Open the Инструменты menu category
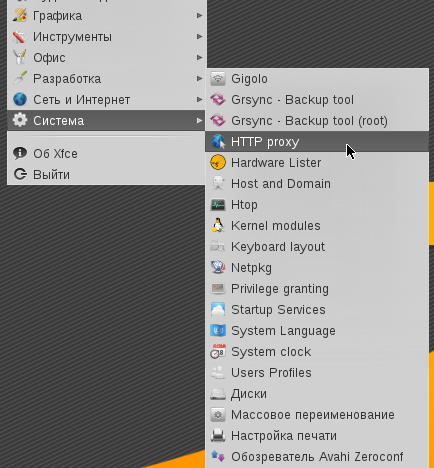 point(107,37)
